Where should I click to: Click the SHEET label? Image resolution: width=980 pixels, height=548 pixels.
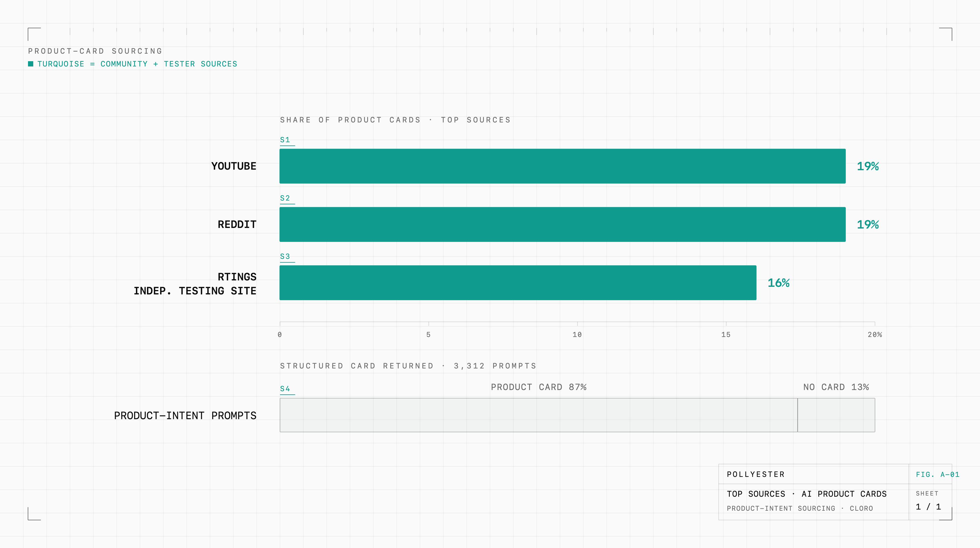pyautogui.click(x=927, y=493)
